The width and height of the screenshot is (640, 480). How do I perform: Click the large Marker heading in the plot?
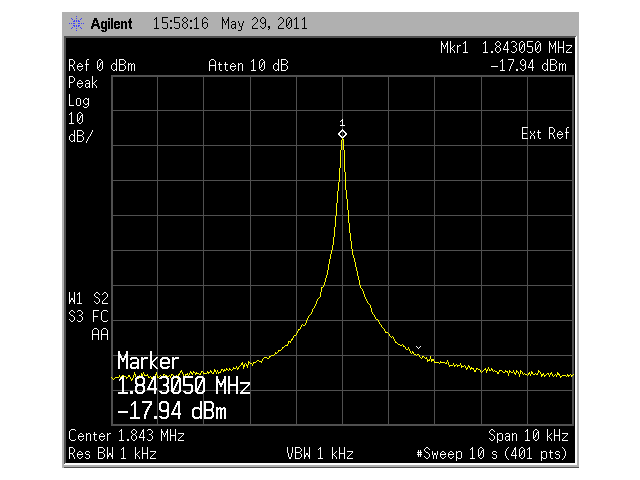148,361
